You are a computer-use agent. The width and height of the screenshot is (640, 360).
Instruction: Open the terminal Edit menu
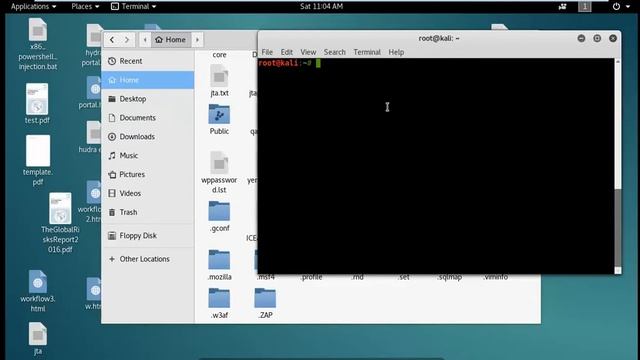(x=287, y=52)
